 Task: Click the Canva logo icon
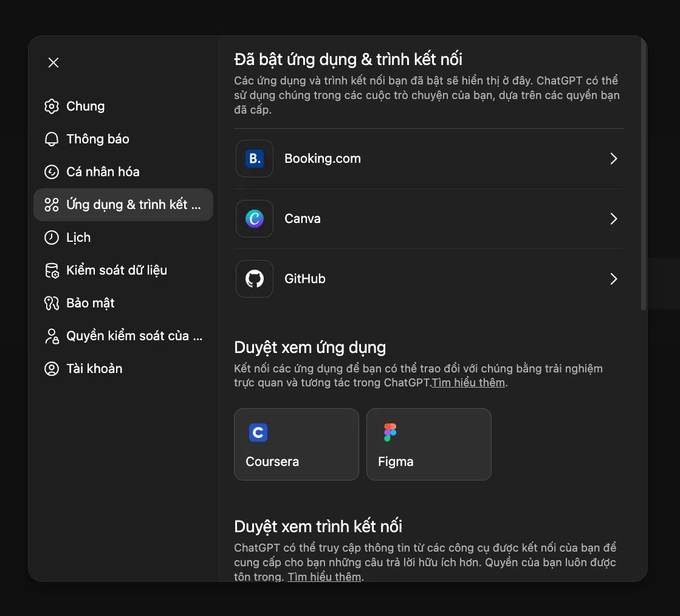(255, 219)
